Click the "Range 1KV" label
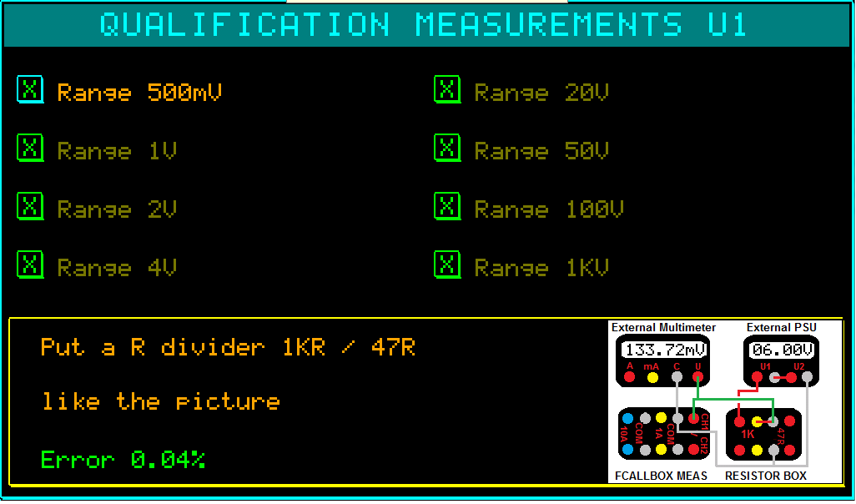The width and height of the screenshot is (856, 504). pos(541,268)
